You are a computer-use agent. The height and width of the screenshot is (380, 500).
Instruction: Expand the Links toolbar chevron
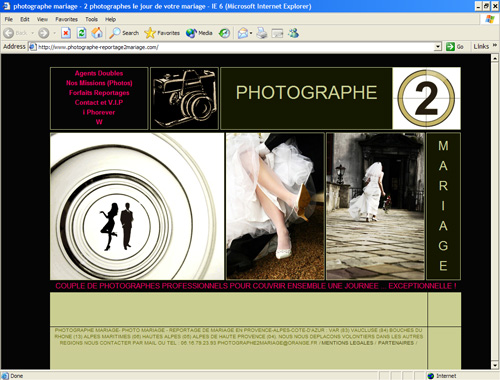(495, 46)
